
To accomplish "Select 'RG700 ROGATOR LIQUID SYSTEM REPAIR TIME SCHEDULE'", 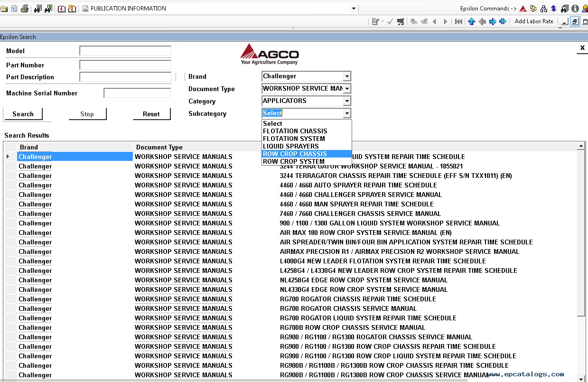I will coord(290,318).
